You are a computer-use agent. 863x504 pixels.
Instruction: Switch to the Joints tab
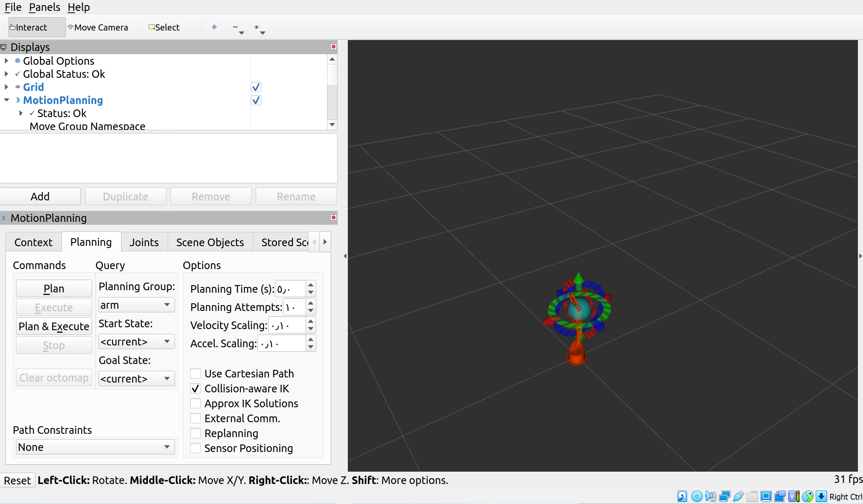point(144,242)
